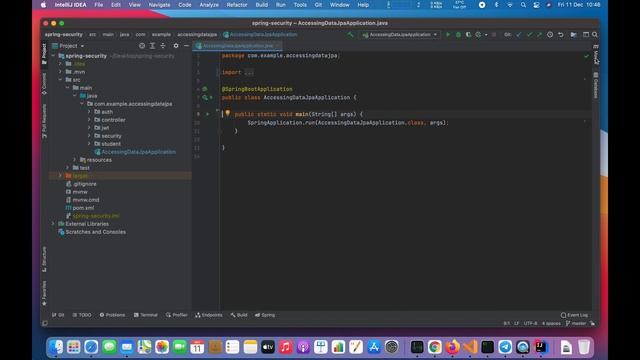Open Problems tool window button
This screenshot has height=360, width=640.
click(x=112, y=315)
